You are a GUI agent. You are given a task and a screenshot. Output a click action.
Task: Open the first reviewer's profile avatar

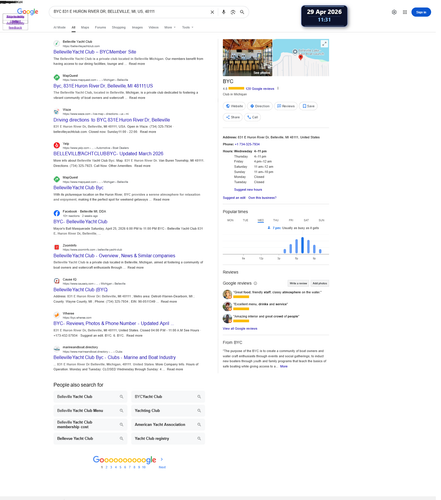[x=227, y=294]
